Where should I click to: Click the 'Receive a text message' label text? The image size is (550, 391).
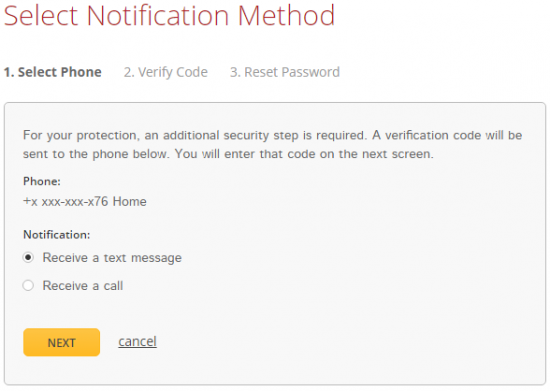[112, 258]
